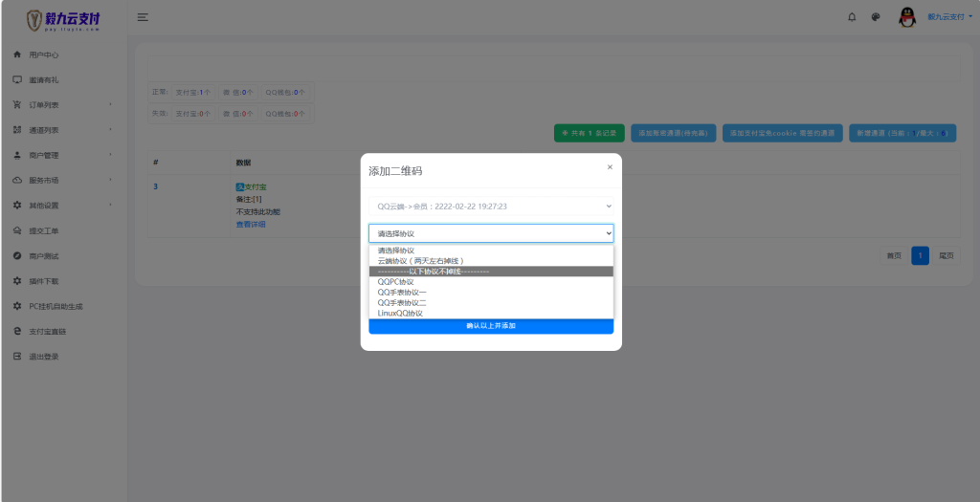Click 添加账密通道(待完善) button

[673, 133]
